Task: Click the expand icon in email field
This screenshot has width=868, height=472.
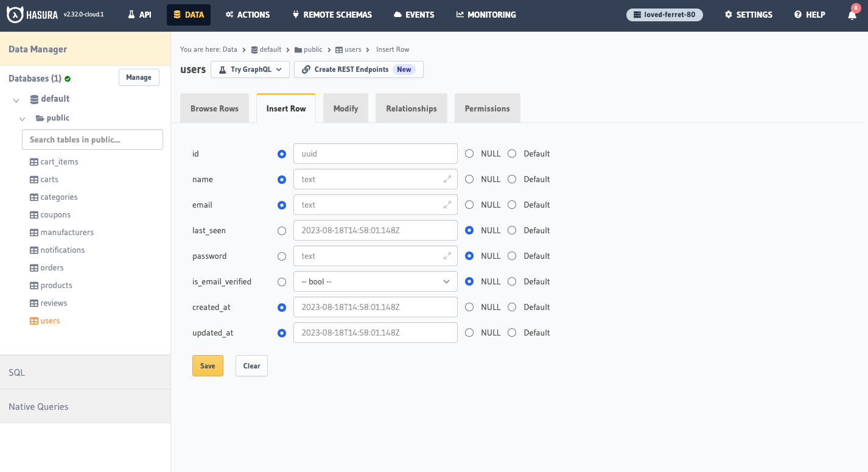Action: click(447, 205)
